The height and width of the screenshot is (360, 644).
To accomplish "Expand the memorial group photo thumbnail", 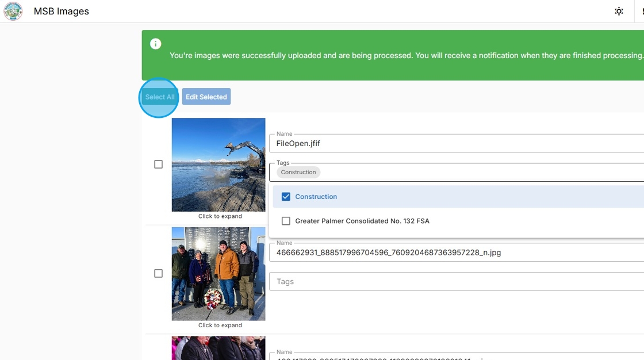I will (x=218, y=274).
